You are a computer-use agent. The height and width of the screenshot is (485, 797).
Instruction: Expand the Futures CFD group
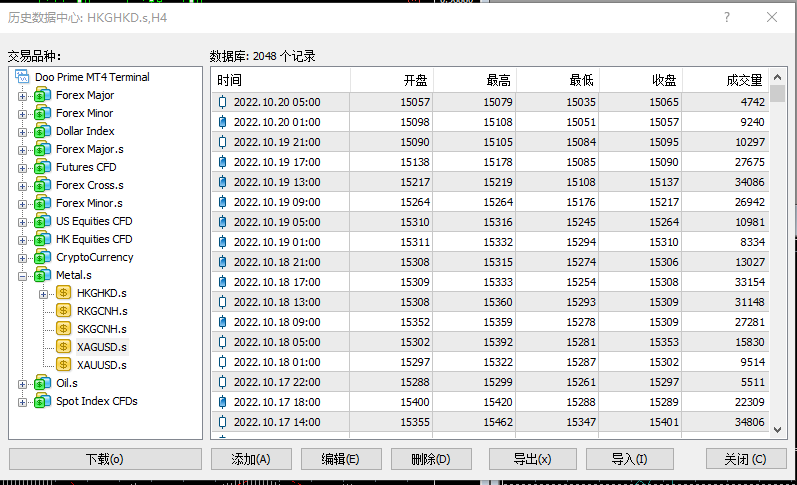(x=23, y=168)
